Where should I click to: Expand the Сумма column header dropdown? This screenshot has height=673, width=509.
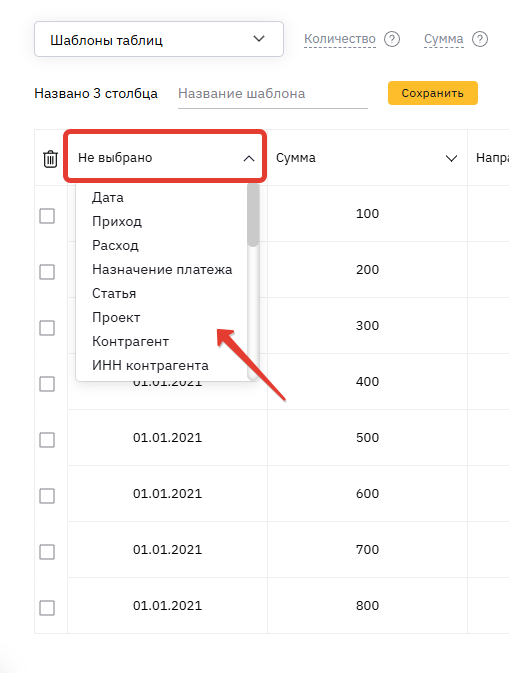tap(451, 158)
